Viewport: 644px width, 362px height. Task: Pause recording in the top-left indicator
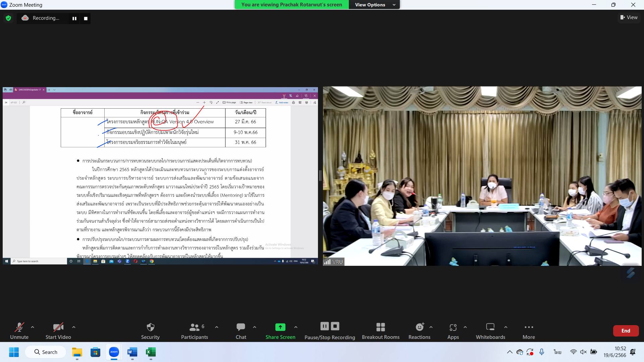[x=74, y=18]
